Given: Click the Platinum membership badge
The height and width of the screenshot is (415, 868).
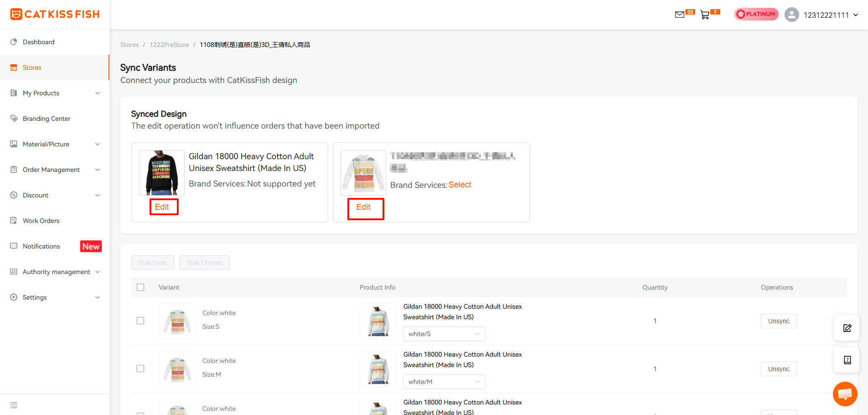Looking at the screenshot, I should tap(756, 14).
